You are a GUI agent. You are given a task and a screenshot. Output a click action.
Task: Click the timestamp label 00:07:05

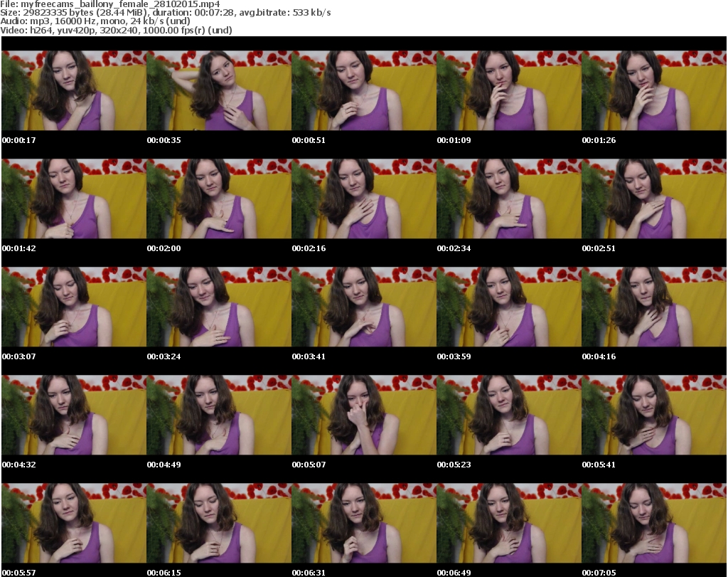point(599,573)
